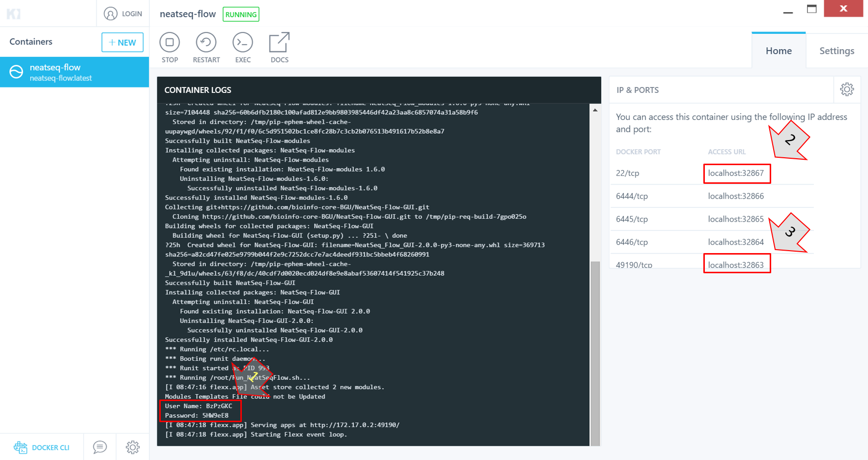Click the container logs scrollbar thumb
The width and height of the screenshot is (868, 460).
pyautogui.click(x=595, y=353)
